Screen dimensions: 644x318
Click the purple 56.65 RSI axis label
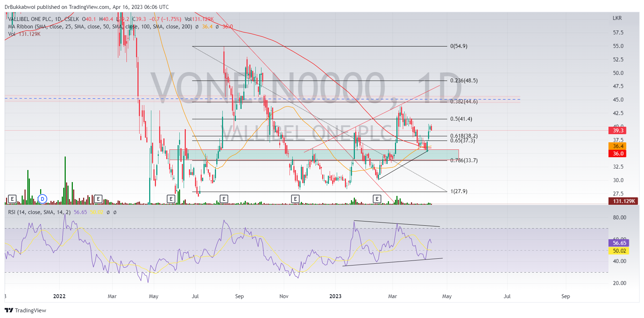[x=619, y=243]
